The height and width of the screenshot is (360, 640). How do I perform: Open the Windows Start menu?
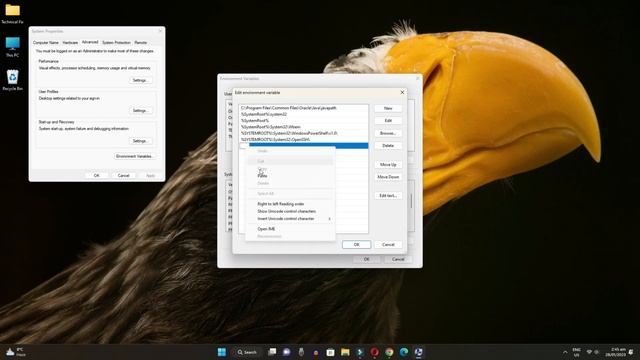point(222,352)
